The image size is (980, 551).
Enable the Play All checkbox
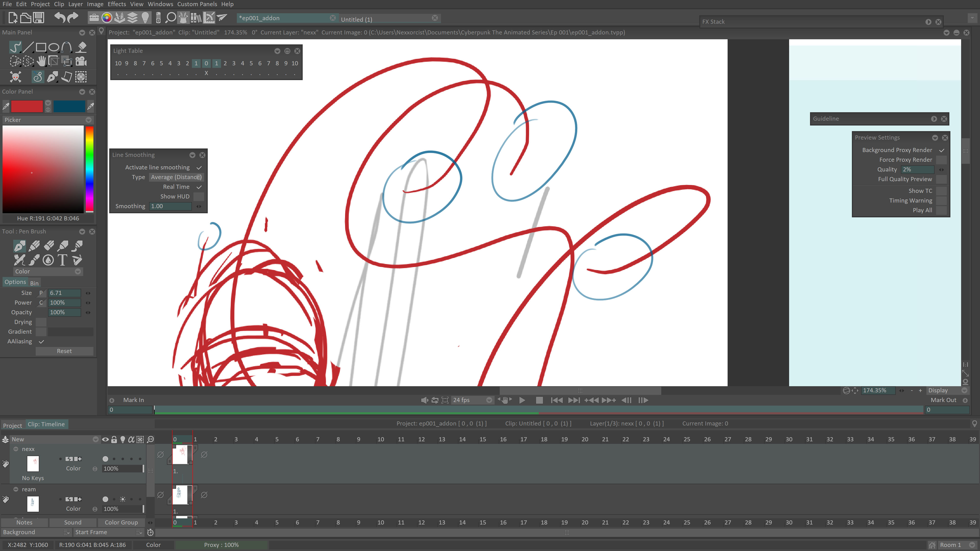[941, 210]
